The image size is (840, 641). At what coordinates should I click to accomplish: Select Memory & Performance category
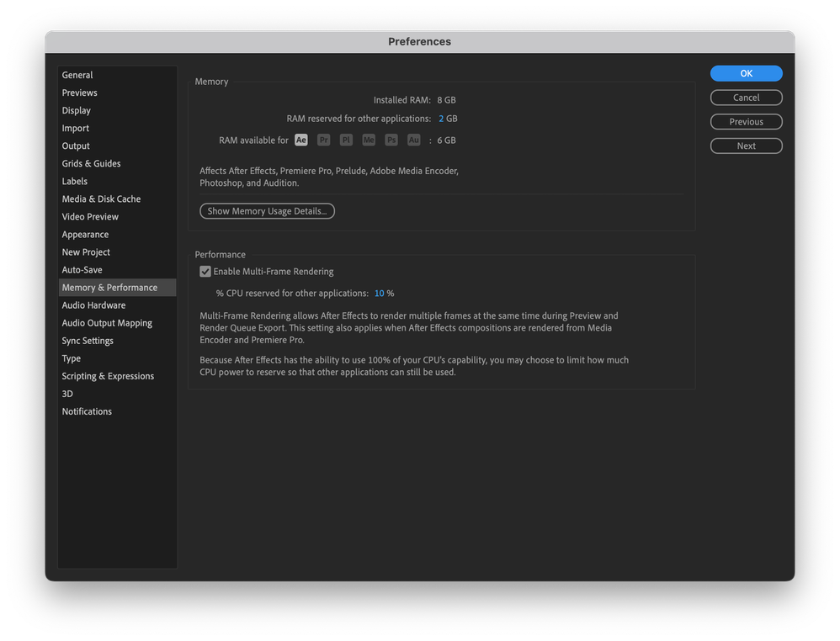117,288
